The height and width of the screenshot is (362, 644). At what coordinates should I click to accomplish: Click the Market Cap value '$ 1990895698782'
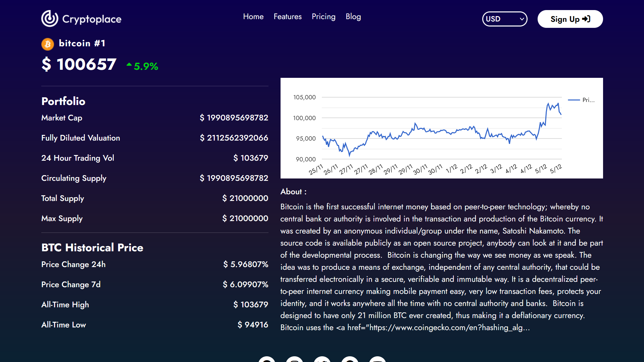[x=234, y=118]
